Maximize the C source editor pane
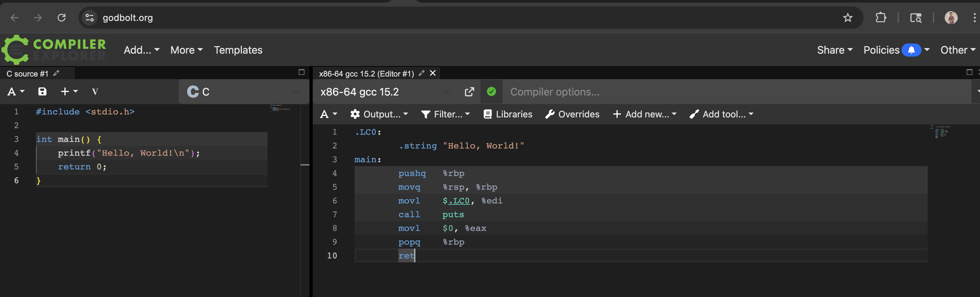Screen dimensions: 980x297 (301, 72)
